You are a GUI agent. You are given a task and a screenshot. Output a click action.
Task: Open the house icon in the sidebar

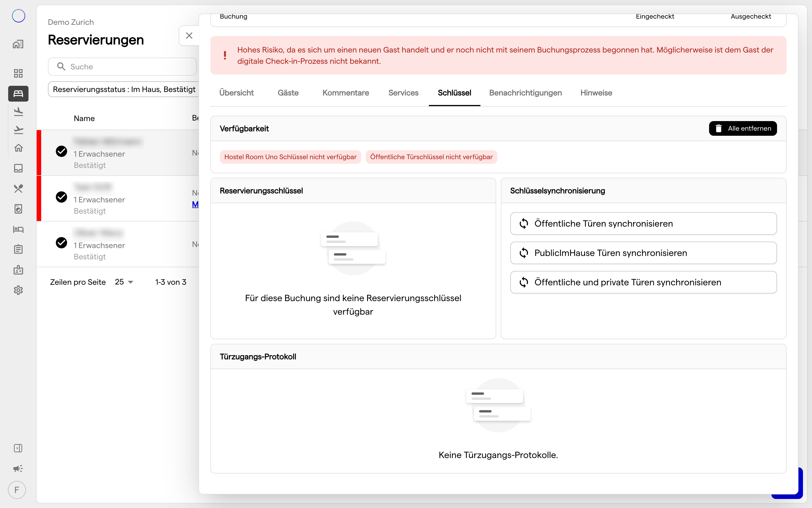click(x=18, y=148)
